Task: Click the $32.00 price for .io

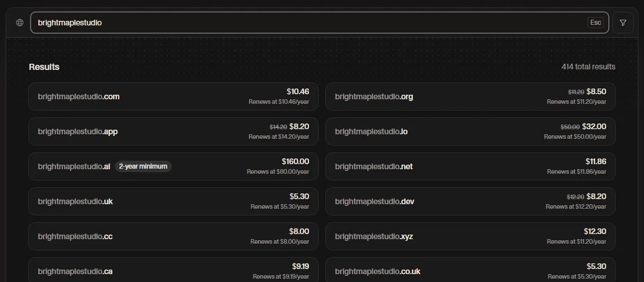Action: [x=594, y=127]
